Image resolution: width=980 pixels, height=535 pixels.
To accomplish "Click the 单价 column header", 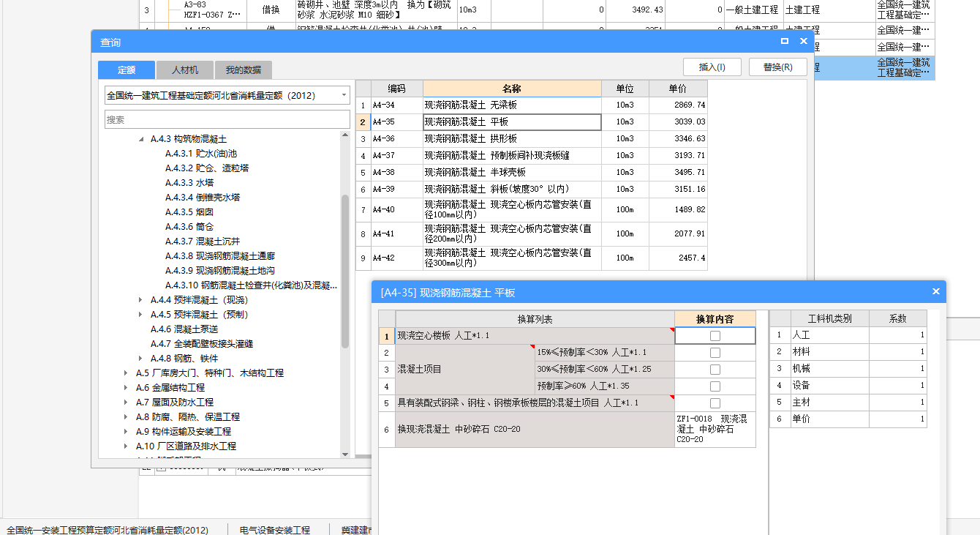I will 678,89.
